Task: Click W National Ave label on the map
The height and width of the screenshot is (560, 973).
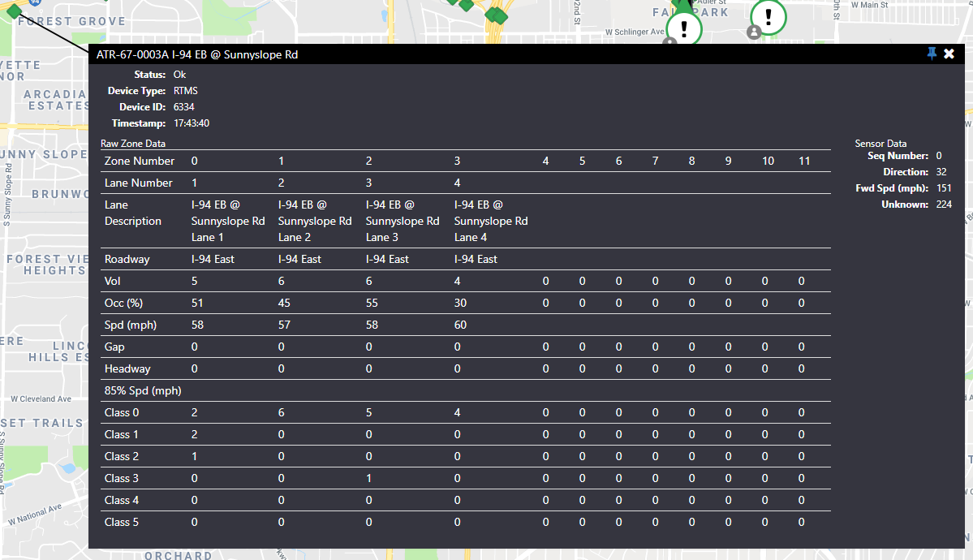Action: 35,515
